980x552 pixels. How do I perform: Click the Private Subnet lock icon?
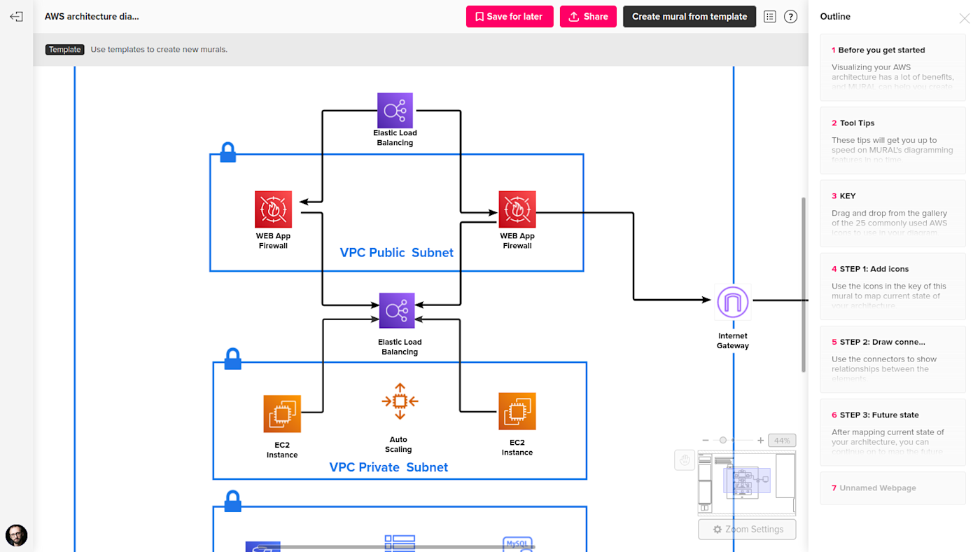point(232,359)
